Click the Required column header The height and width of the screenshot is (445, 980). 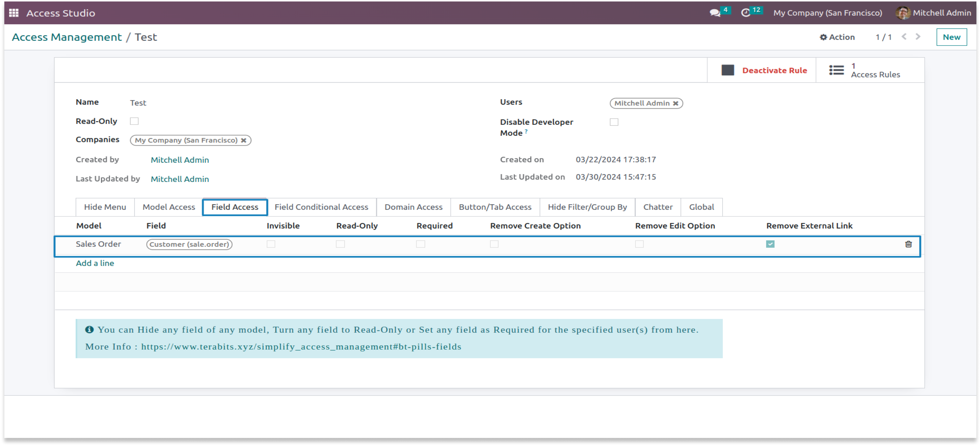[434, 226]
